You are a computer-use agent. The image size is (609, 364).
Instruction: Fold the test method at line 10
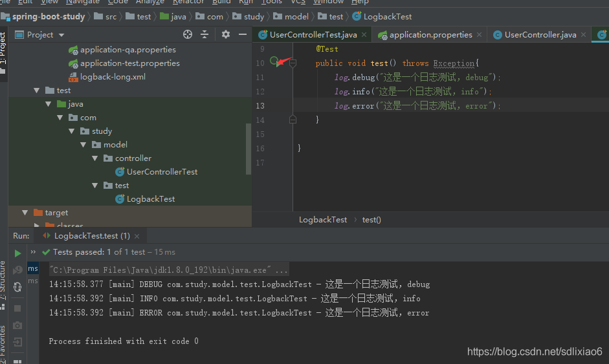[293, 63]
